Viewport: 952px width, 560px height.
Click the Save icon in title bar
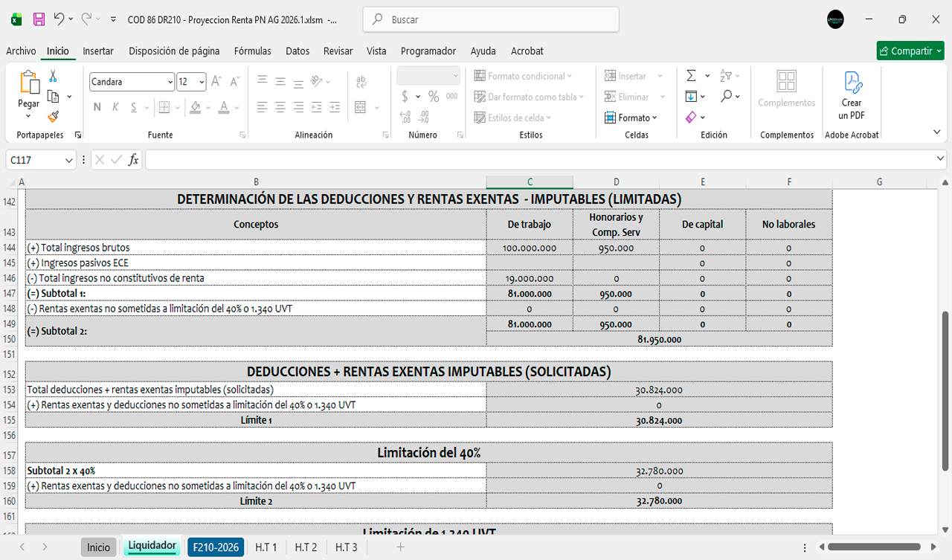coord(39,19)
